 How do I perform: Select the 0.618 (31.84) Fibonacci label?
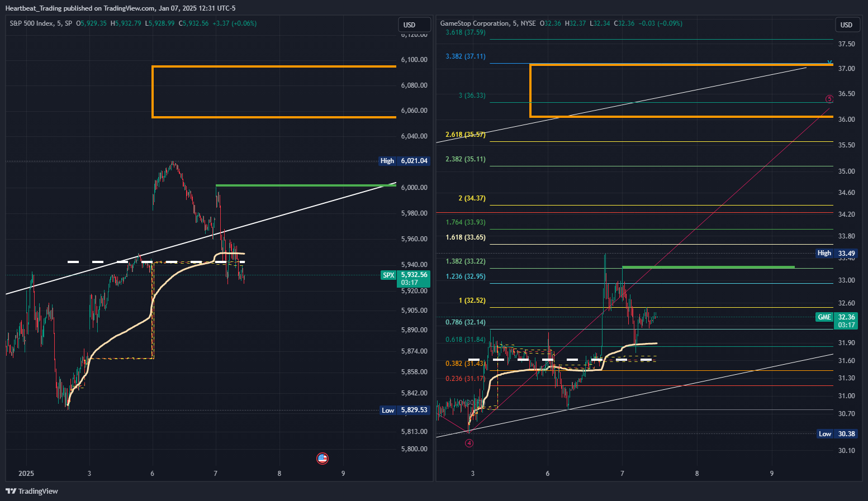click(466, 340)
